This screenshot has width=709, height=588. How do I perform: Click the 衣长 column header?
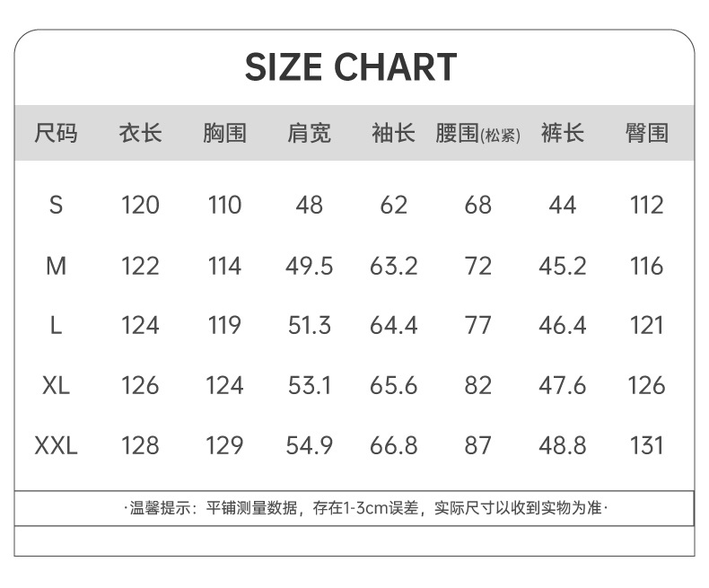point(140,134)
